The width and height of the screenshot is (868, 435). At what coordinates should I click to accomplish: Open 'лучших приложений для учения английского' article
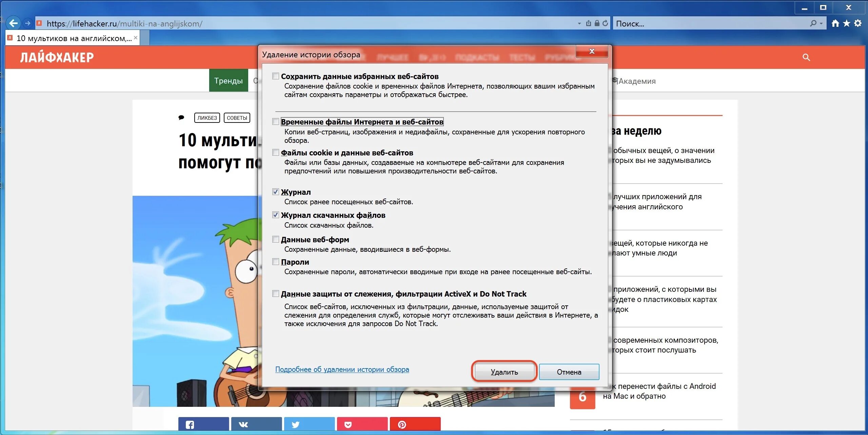coord(656,202)
